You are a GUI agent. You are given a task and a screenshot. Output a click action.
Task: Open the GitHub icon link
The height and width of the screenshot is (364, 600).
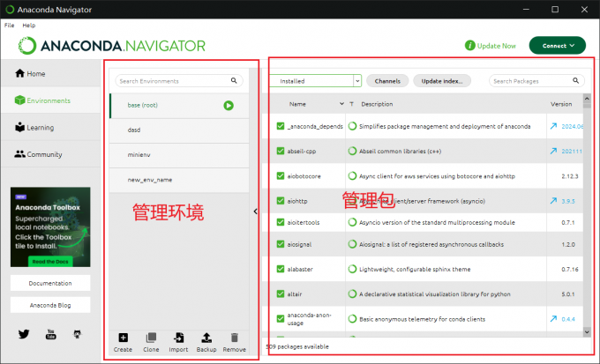pos(78,334)
